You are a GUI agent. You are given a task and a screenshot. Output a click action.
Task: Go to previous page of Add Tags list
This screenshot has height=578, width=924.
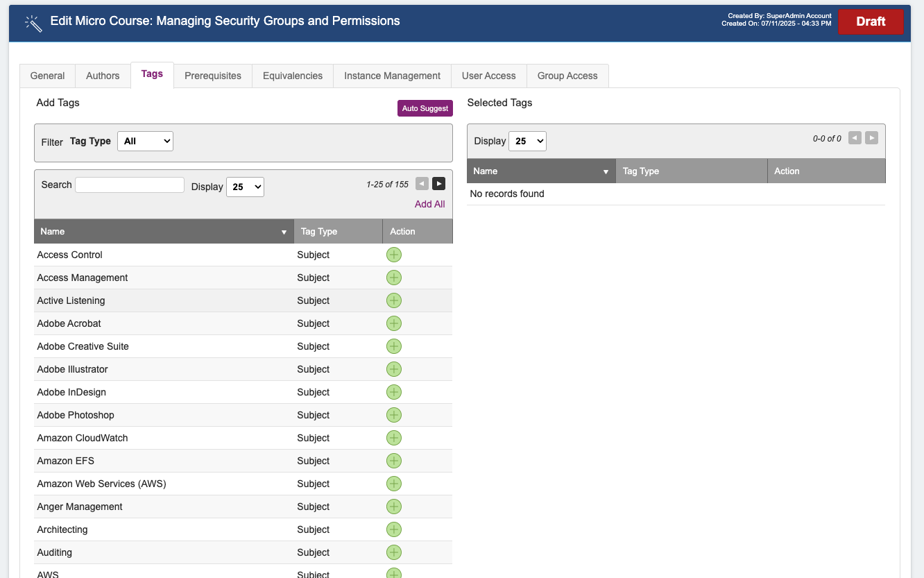pyautogui.click(x=422, y=184)
